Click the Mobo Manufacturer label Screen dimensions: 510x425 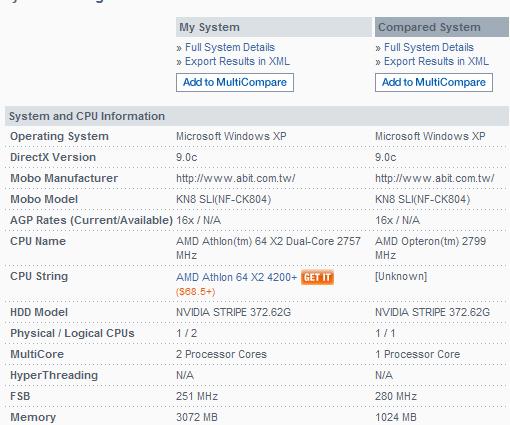pyautogui.click(x=64, y=178)
